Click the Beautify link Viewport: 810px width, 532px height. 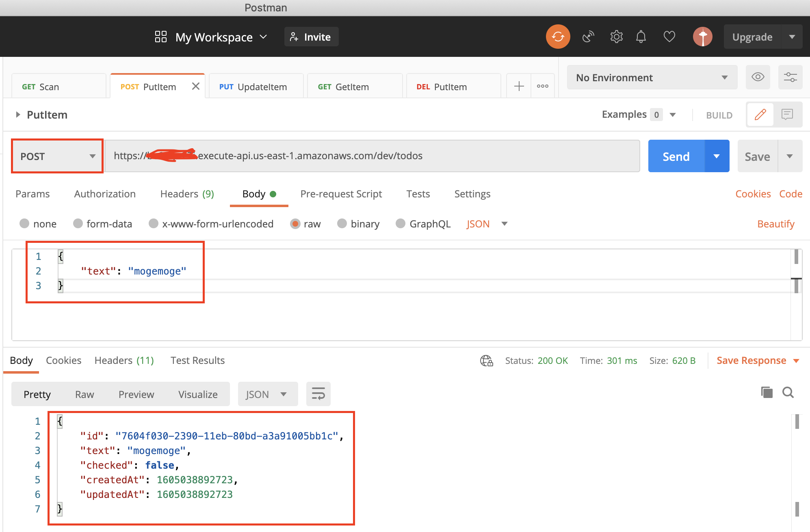(775, 224)
